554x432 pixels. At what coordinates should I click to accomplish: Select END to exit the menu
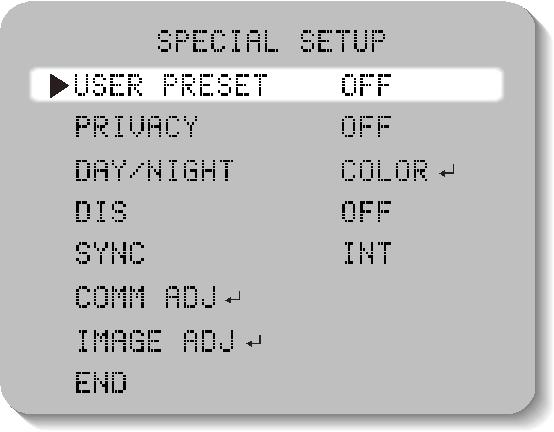pyautogui.click(x=101, y=382)
